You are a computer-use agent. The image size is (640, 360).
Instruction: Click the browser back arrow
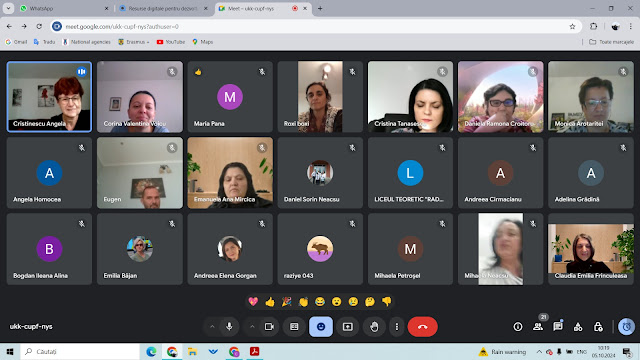point(9,27)
